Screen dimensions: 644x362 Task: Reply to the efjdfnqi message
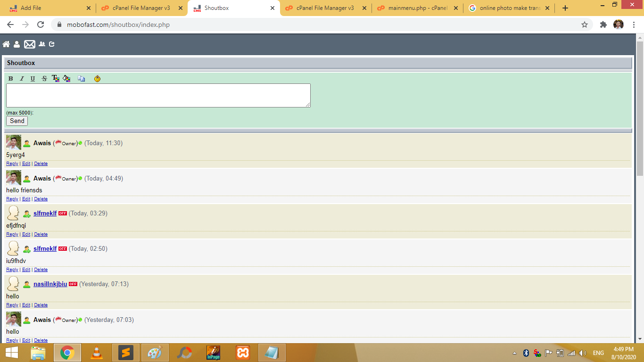[x=12, y=234]
